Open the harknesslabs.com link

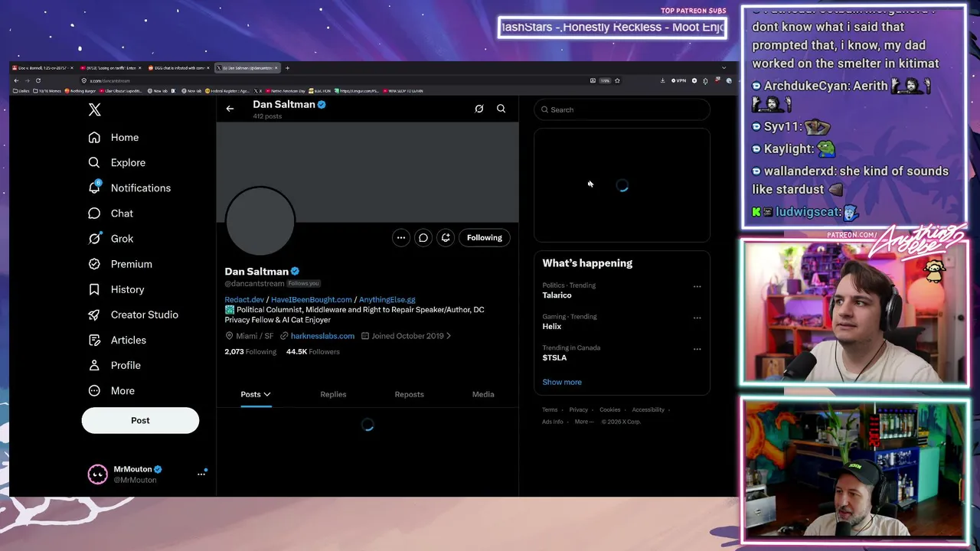pos(322,336)
